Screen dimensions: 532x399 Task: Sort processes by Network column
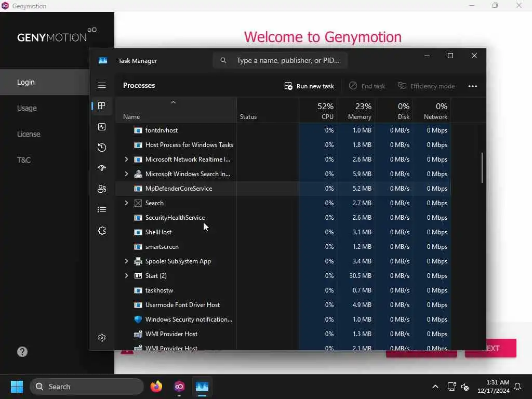point(432,110)
